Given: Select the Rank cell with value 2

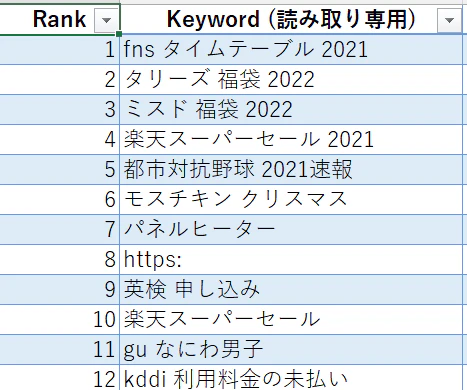Looking at the screenshot, I should (x=59, y=79).
